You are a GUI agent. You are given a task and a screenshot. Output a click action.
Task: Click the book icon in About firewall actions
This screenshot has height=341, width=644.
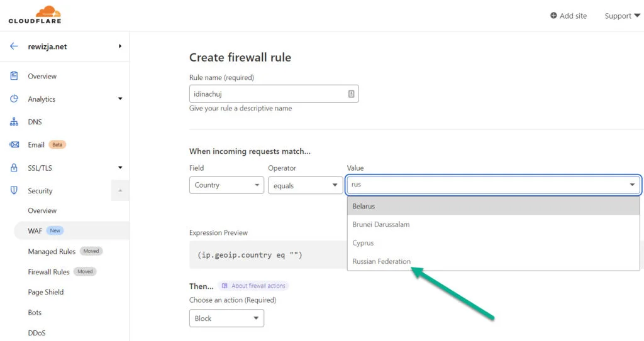click(225, 286)
